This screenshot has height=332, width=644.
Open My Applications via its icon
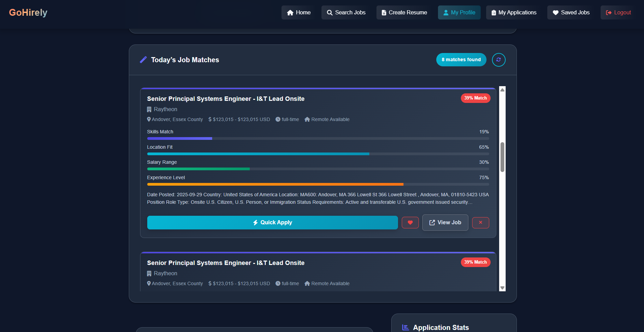(x=493, y=12)
